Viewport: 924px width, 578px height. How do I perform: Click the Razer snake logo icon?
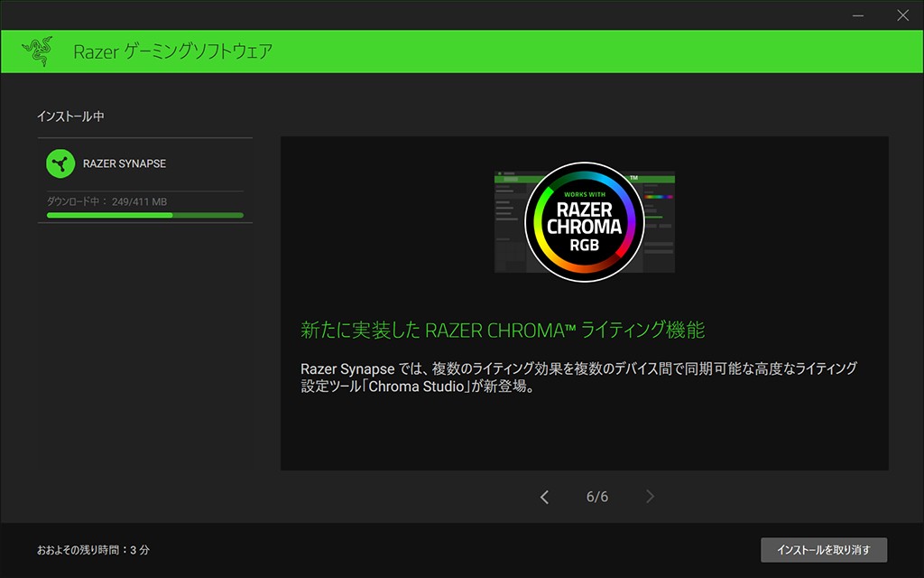(x=38, y=51)
